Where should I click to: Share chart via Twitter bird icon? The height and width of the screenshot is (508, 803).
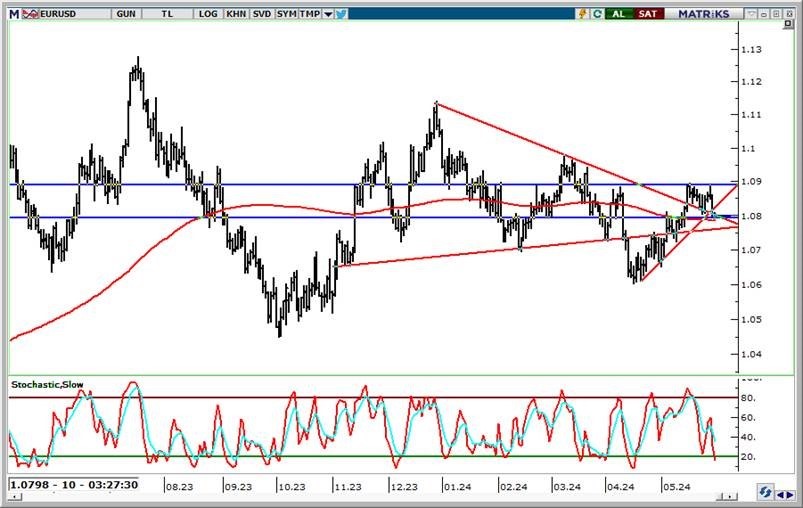pos(341,14)
